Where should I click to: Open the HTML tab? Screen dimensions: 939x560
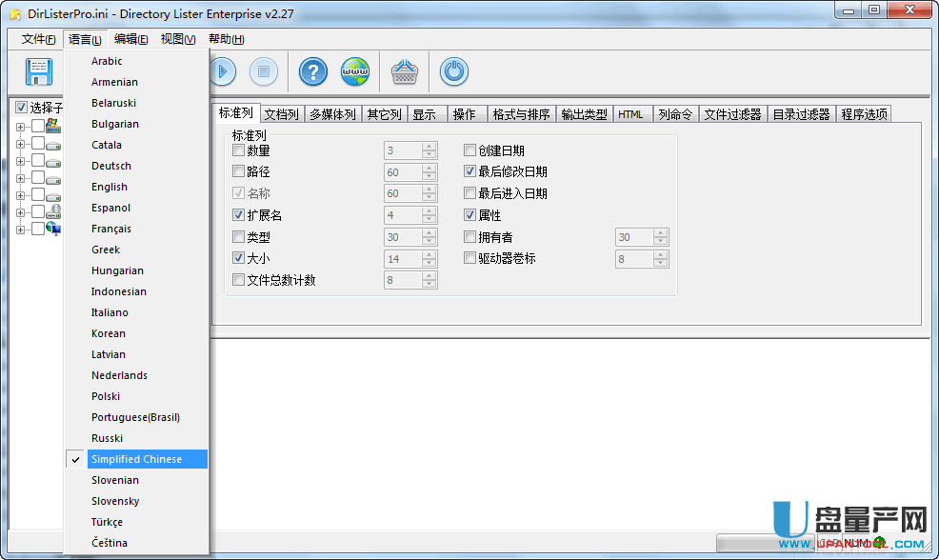click(630, 114)
